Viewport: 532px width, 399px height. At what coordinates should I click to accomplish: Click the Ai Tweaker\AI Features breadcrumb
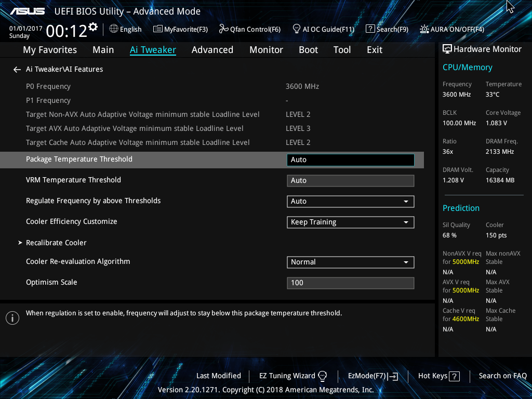pyautogui.click(x=64, y=69)
